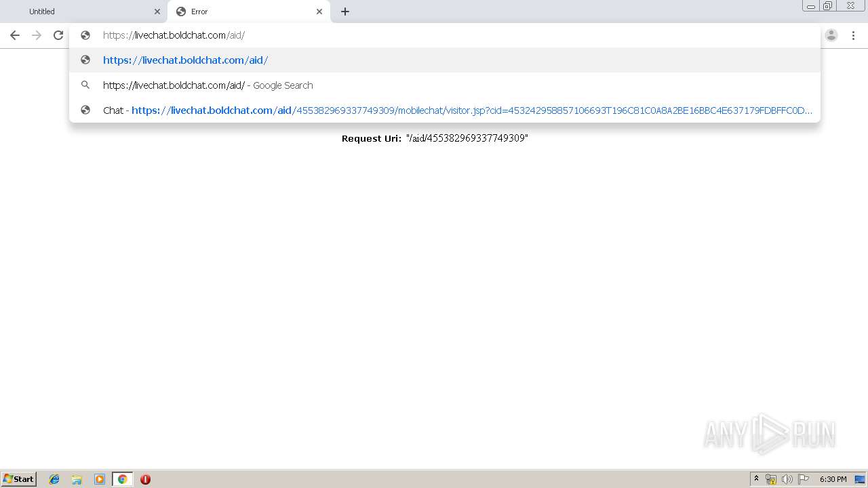
Task: Click the magnifier icon of search suggestion
Action: [85, 85]
